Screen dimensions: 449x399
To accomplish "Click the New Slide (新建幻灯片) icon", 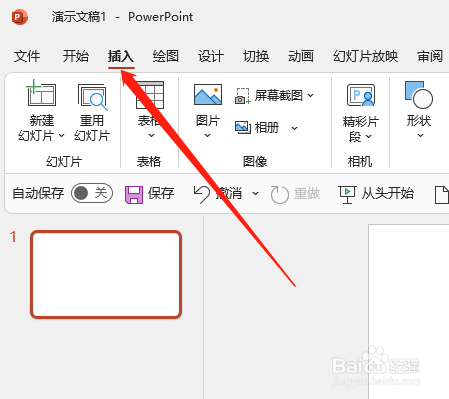I will [x=41, y=93].
